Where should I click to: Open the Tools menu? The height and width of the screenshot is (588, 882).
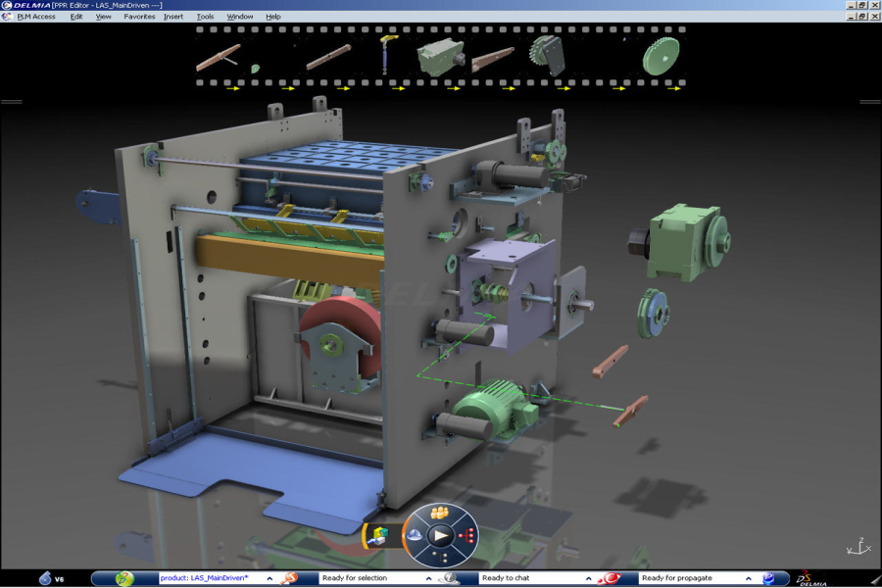(x=205, y=17)
